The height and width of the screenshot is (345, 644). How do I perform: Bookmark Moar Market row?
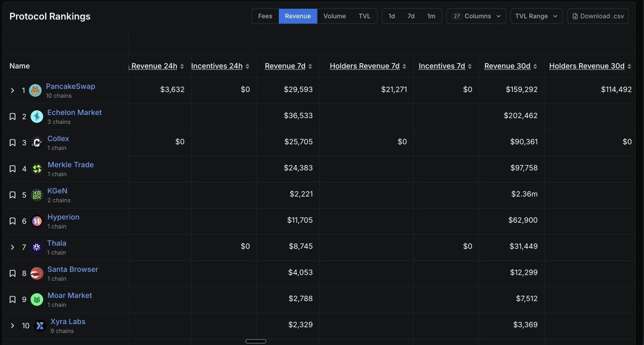click(x=13, y=299)
